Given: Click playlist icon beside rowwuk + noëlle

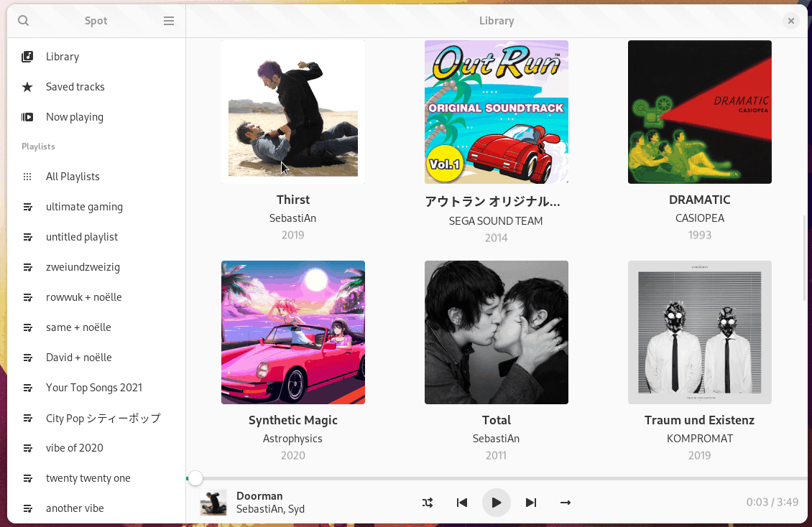Looking at the screenshot, I should click(x=27, y=297).
